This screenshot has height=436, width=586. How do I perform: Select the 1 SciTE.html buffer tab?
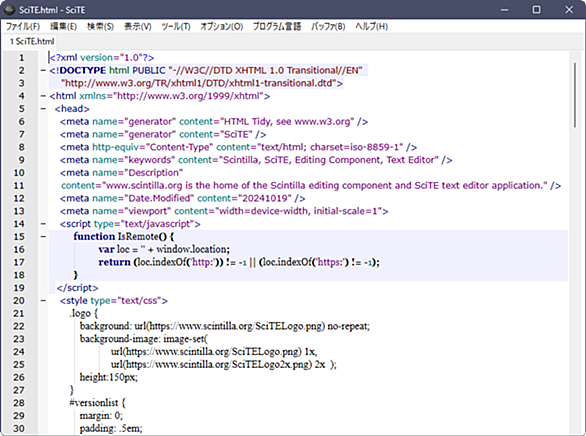point(32,41)
